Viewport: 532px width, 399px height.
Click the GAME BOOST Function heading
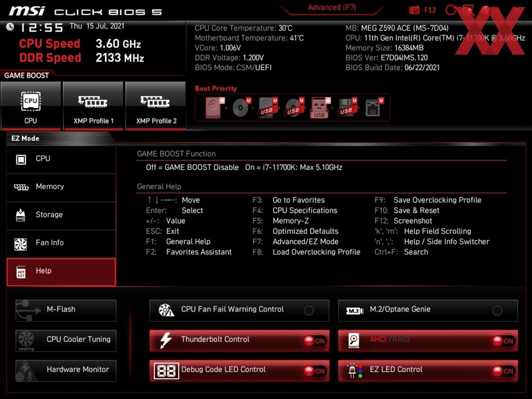pyautogui.click(x=176, y=154)
